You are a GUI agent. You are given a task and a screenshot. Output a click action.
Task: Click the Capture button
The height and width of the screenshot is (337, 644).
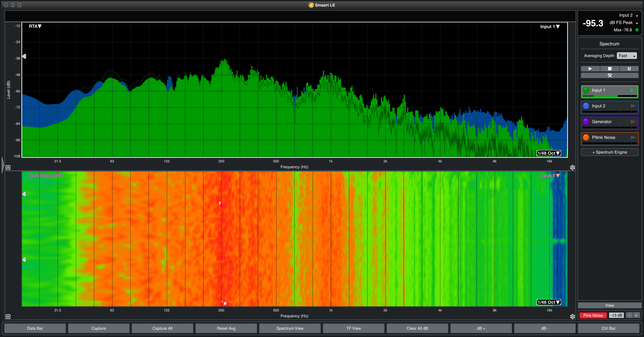[99, 328]
